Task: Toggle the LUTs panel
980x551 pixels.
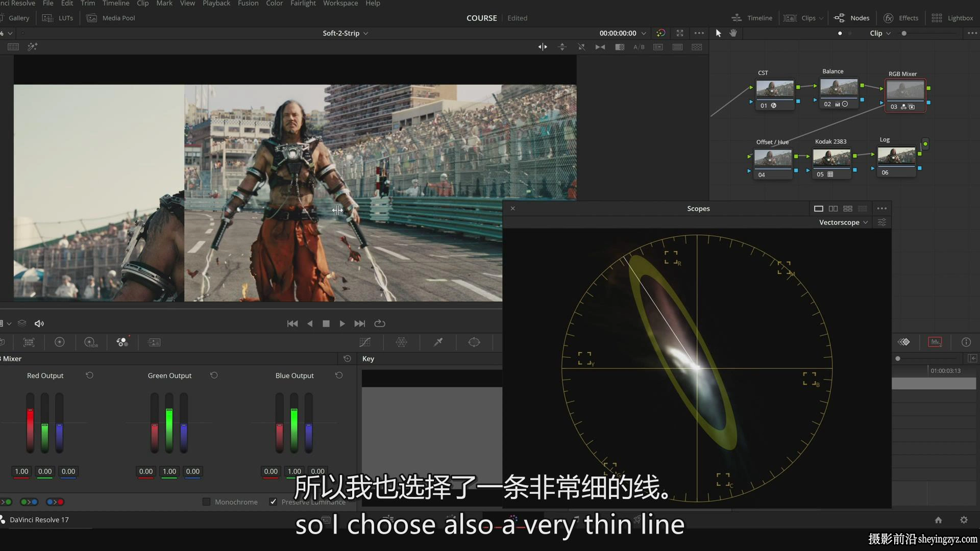Action: tap(58, 18)
